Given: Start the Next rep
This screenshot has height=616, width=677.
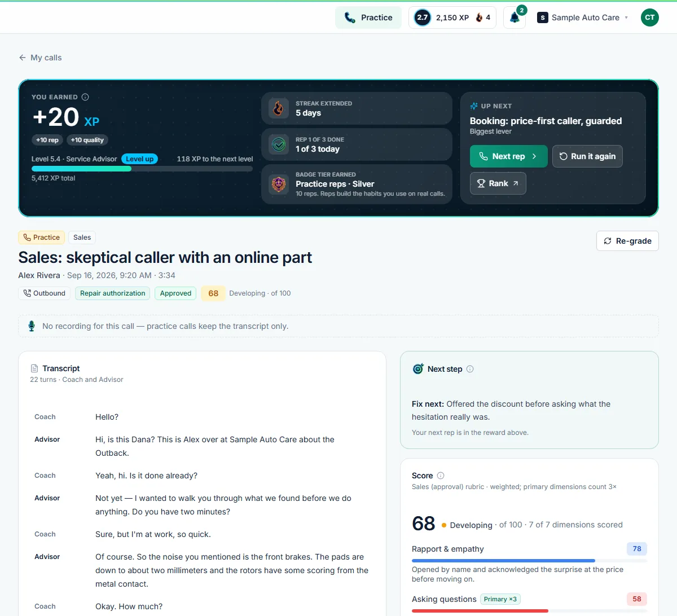Looking at the screenshot, I should tap(509, 156).
